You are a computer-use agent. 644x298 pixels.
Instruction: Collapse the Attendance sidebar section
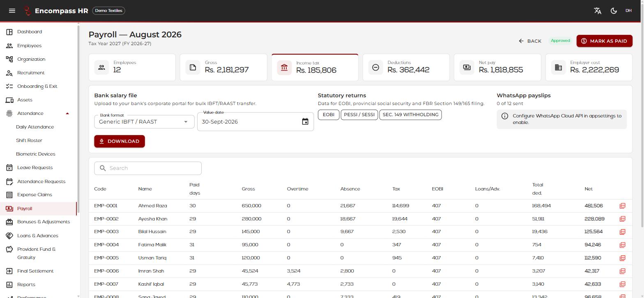pos(67,113)
